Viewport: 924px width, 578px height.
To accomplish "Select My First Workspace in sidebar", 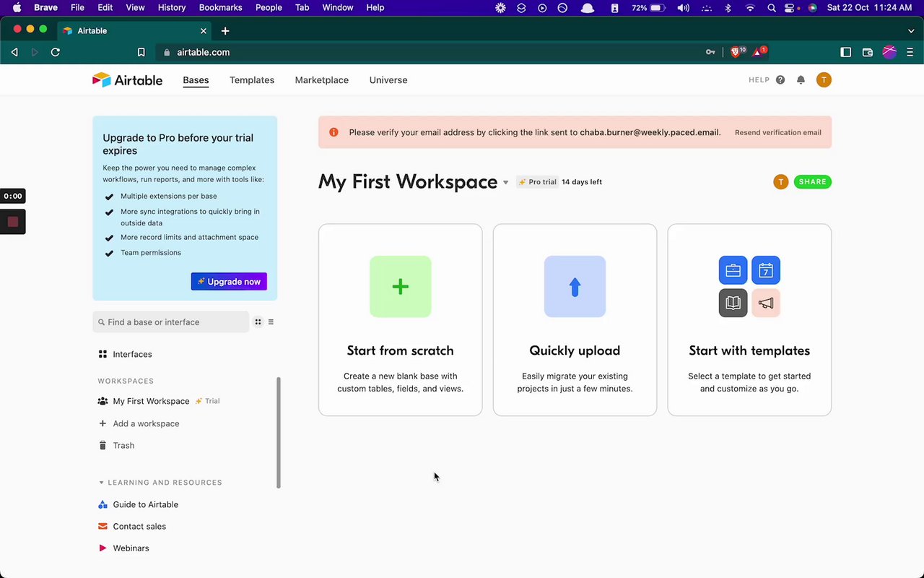I will 151,401.
